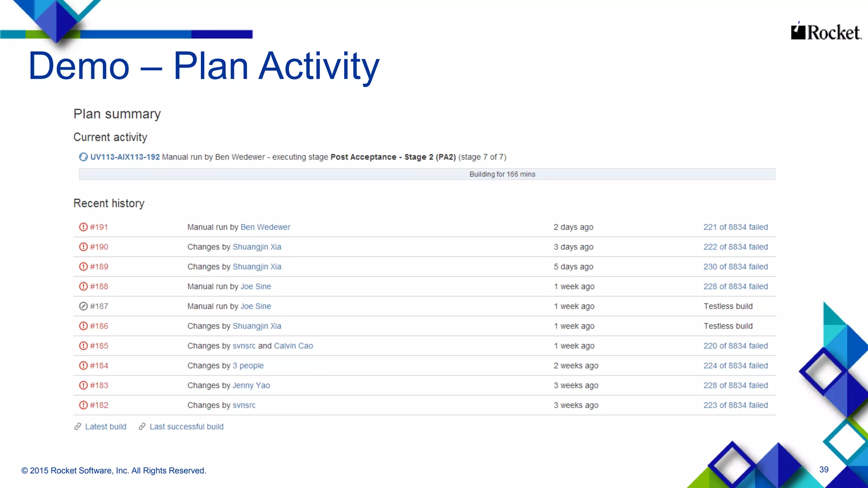This screenshot has height=488, width=868.
Task: Click the failed status icon for build #185
Action: (83, 346)
